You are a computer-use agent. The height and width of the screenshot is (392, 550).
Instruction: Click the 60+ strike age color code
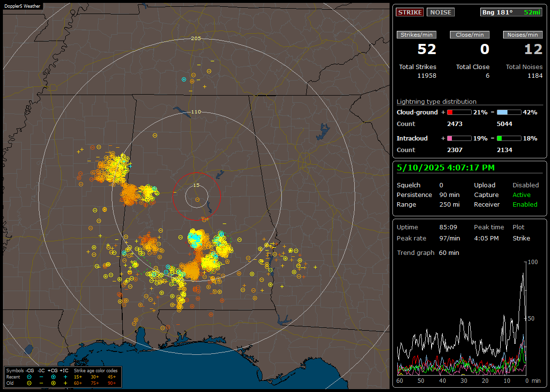(78, 383)
